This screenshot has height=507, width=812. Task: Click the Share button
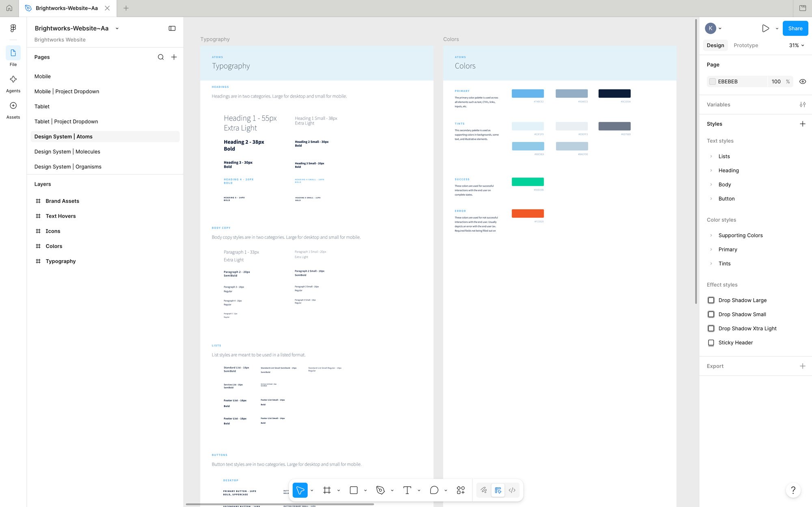[795, 28]
